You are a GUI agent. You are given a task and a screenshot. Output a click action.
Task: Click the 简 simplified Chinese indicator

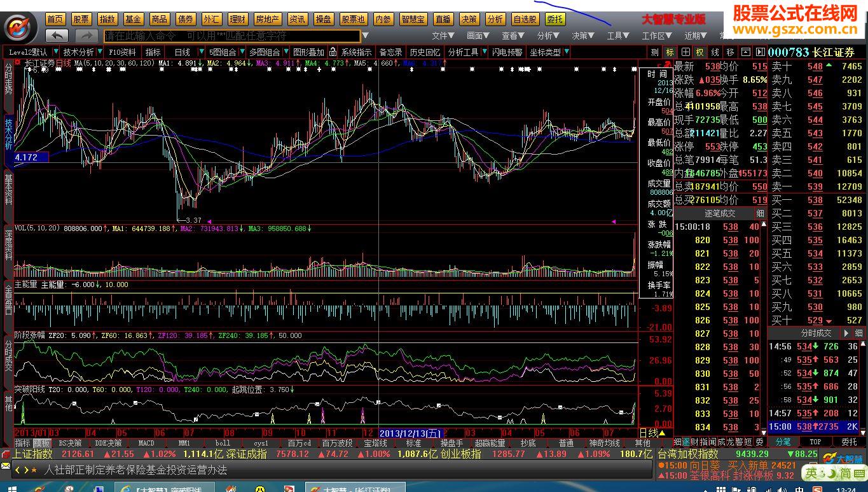(x=845, y=474)
